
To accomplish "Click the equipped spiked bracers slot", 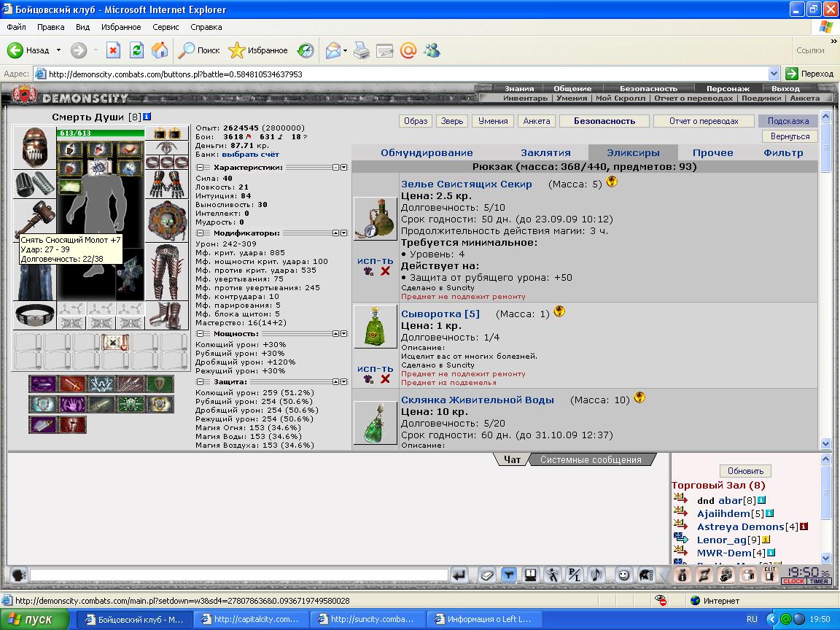I will (x=34, y=184).
